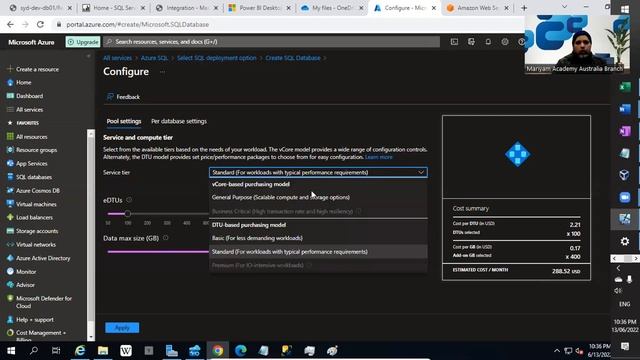640x360 pixels.
Task: Open Virtual networks in sidebar
Action: (x=36, y=244)
